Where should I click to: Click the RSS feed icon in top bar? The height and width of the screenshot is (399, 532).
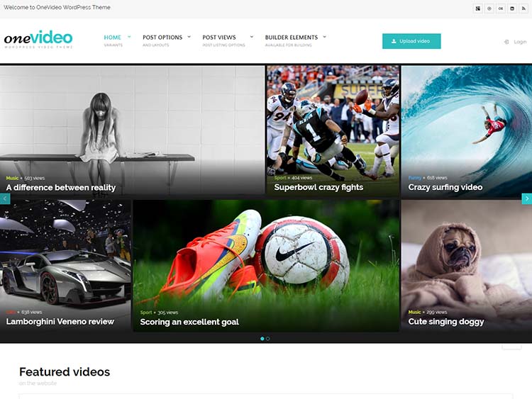[523, 9]
